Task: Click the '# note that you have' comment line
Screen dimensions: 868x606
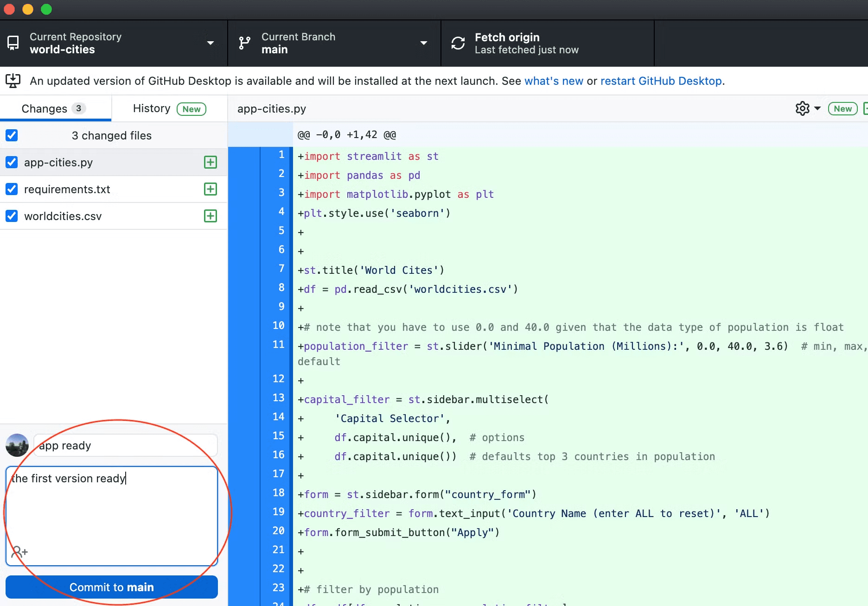Action: [x=570, y=328]
